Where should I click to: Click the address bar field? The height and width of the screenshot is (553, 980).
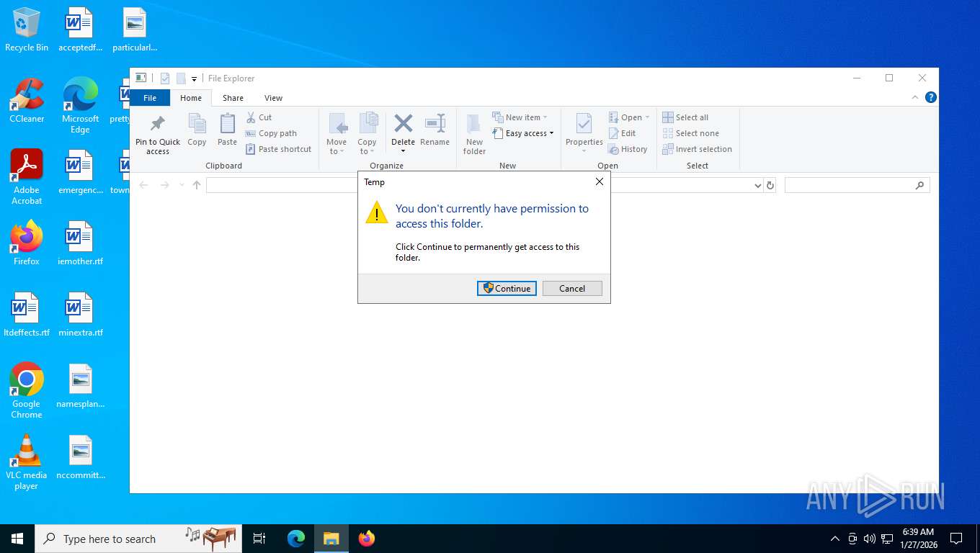[484, 185]
